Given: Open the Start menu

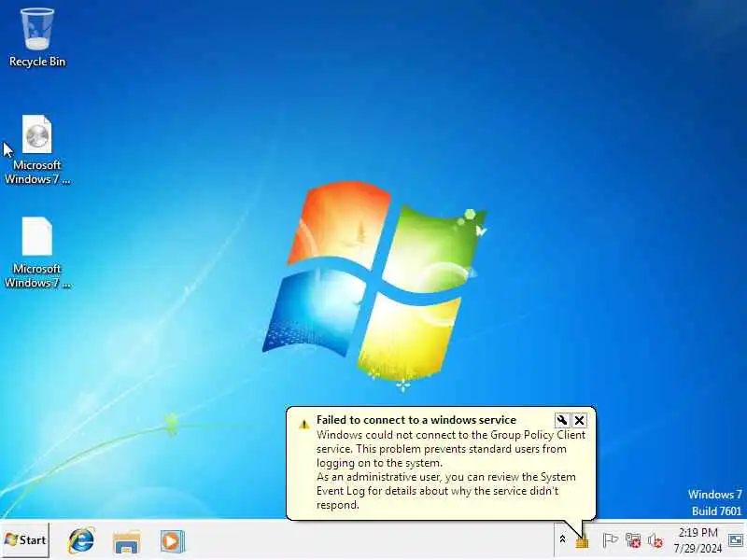Looking at the screenshot, I should tap(25, 540).
